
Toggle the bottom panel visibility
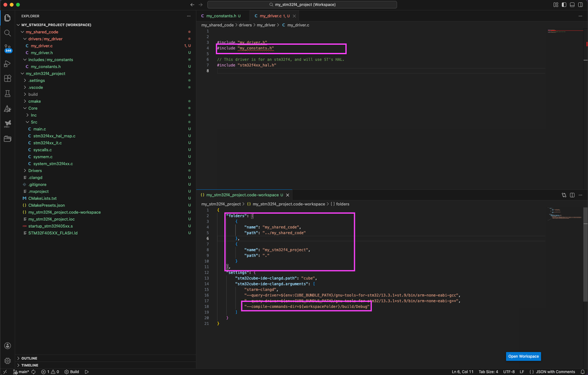coord(571,5)
